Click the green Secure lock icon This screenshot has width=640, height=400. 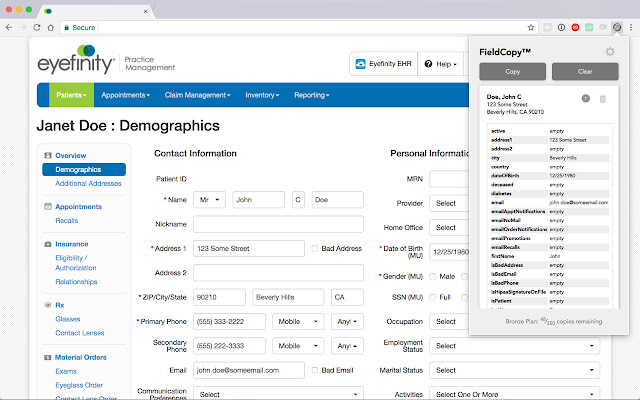67,27
